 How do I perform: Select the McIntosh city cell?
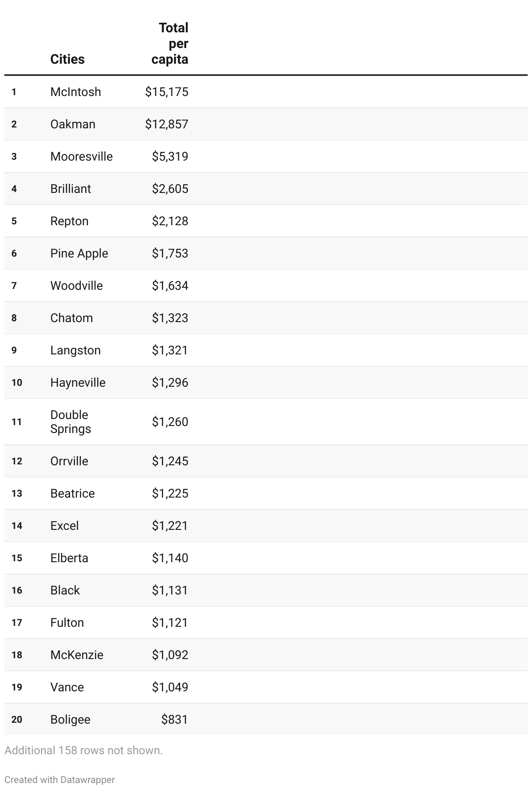75,92
